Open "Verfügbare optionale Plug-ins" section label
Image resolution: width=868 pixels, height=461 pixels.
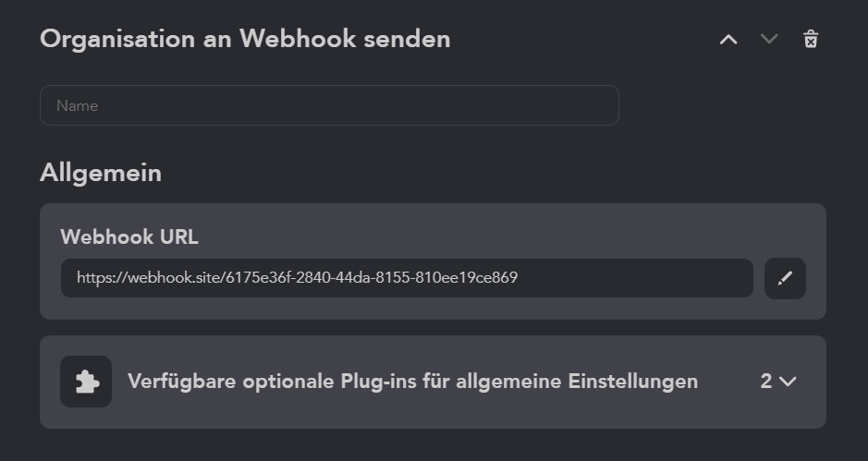[x=412, y=382]
